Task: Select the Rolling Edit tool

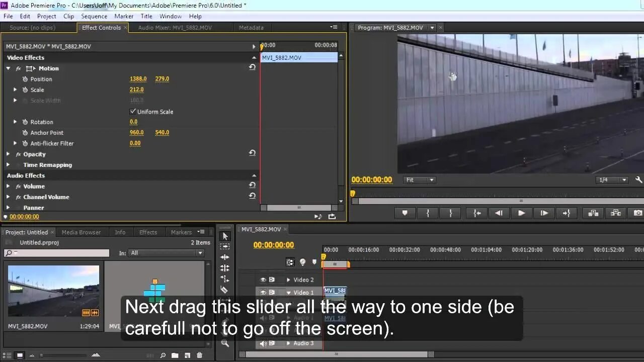Action: coord(225,268)
